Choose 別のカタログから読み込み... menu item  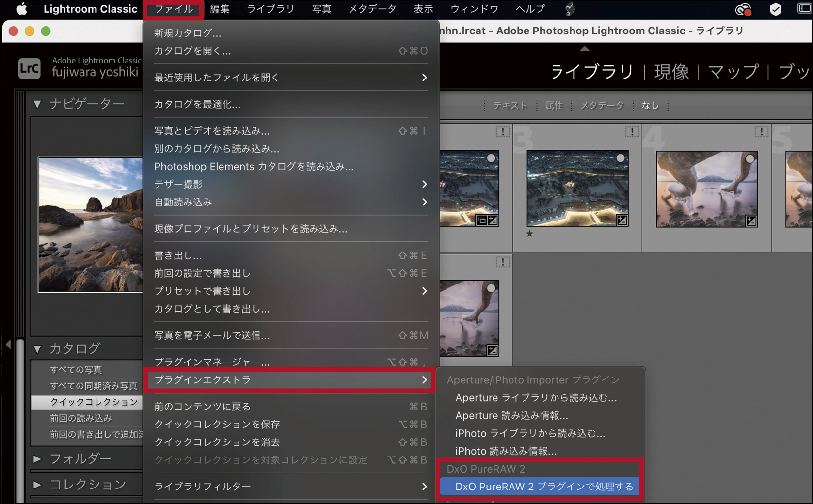coord(291,149)
